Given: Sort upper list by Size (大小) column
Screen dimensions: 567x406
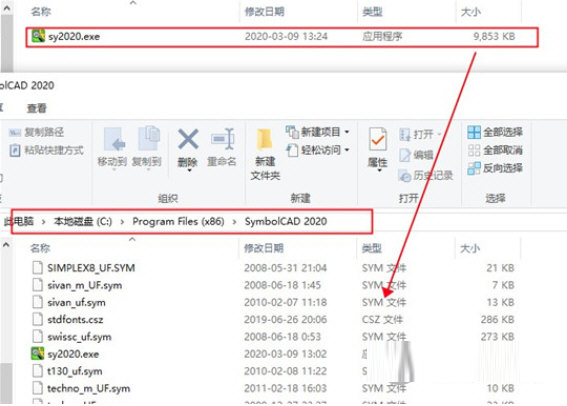Looking at the screenshot, I should point(470,12).
